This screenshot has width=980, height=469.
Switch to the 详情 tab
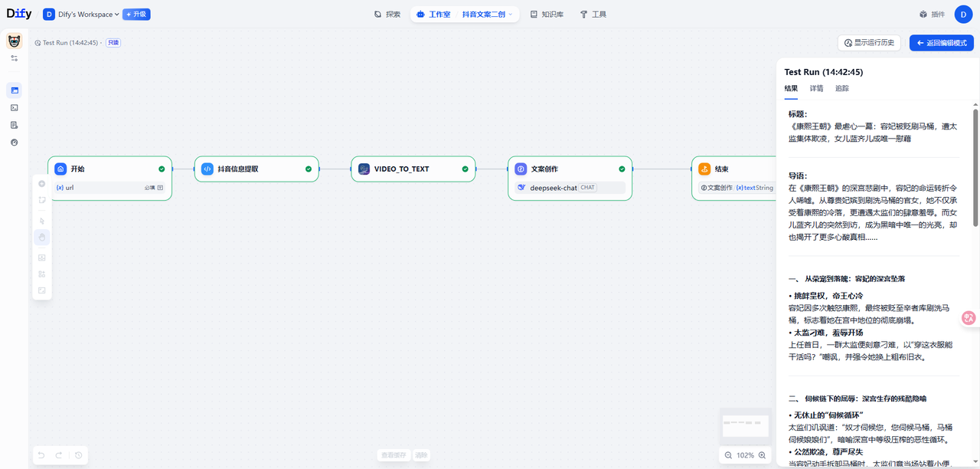(816, 89)
